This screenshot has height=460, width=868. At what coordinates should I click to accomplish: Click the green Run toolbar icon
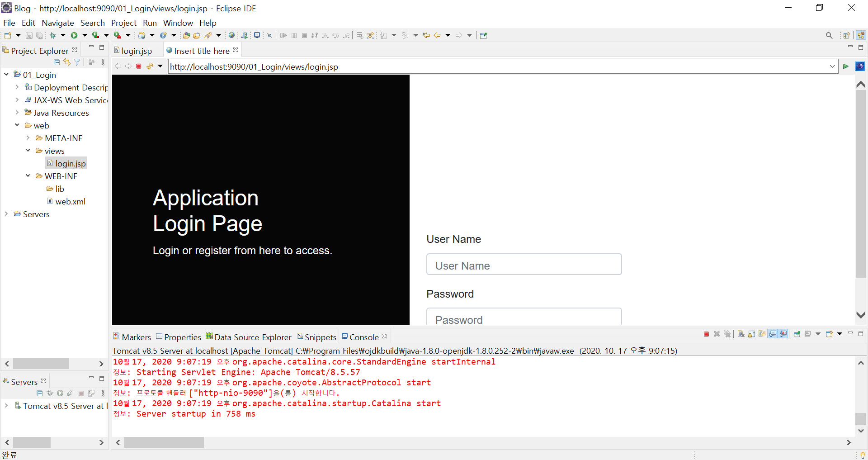(74, 35)
